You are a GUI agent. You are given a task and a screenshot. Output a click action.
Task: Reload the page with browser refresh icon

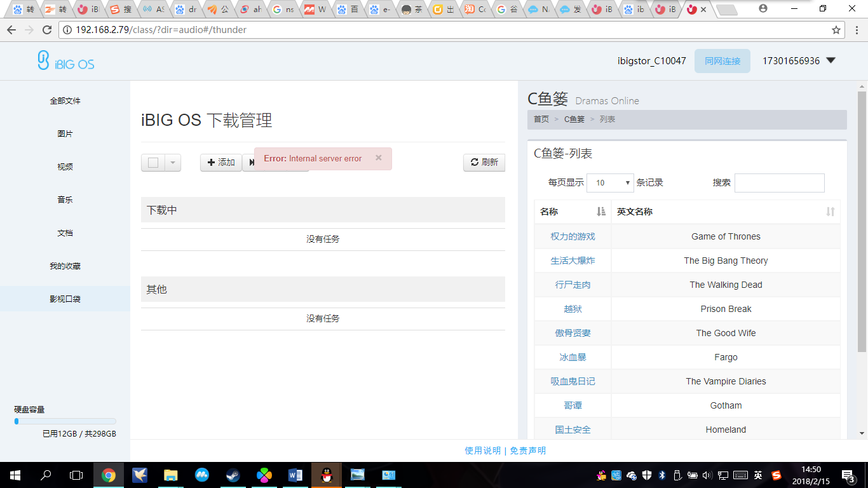click(47, 30)
